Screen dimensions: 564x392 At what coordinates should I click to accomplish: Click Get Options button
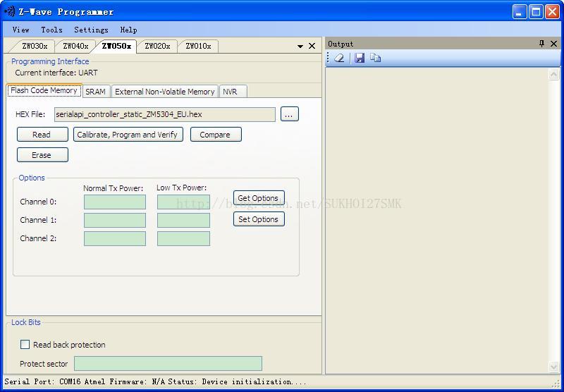tap(259, 198)
